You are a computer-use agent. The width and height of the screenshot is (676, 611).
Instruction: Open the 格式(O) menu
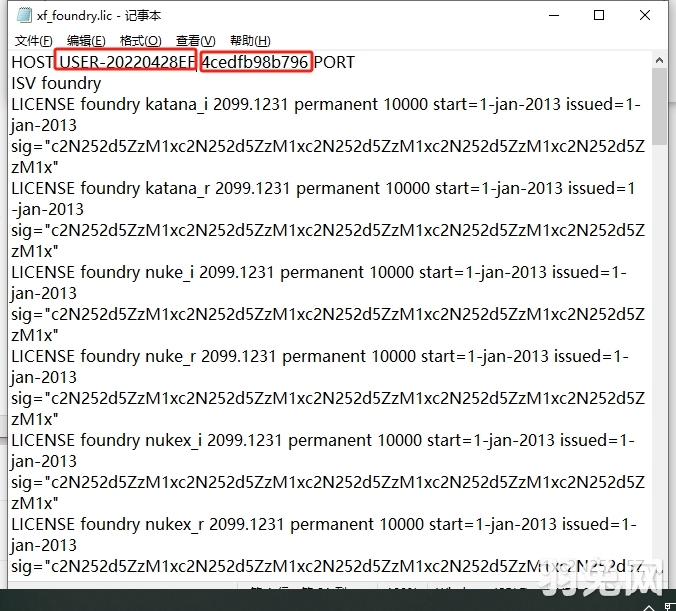(140, 41)
